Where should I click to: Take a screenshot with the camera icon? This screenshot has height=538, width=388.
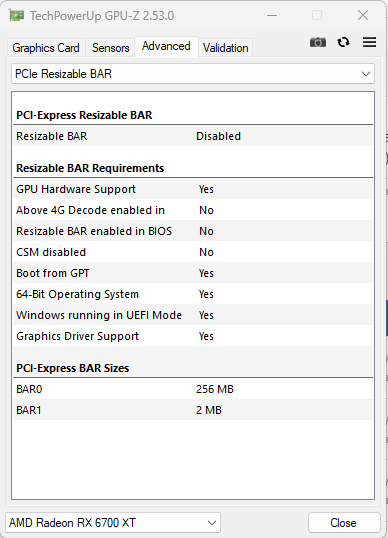[318, 42]
